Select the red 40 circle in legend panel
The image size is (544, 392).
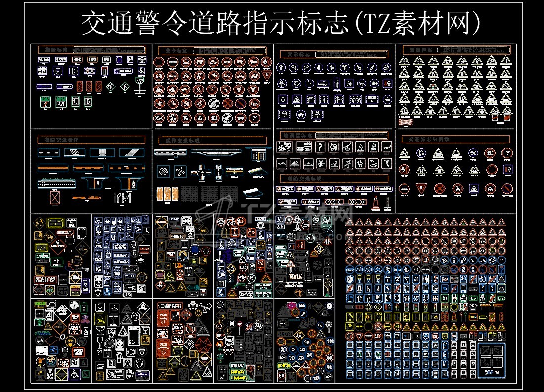[490, 153]
